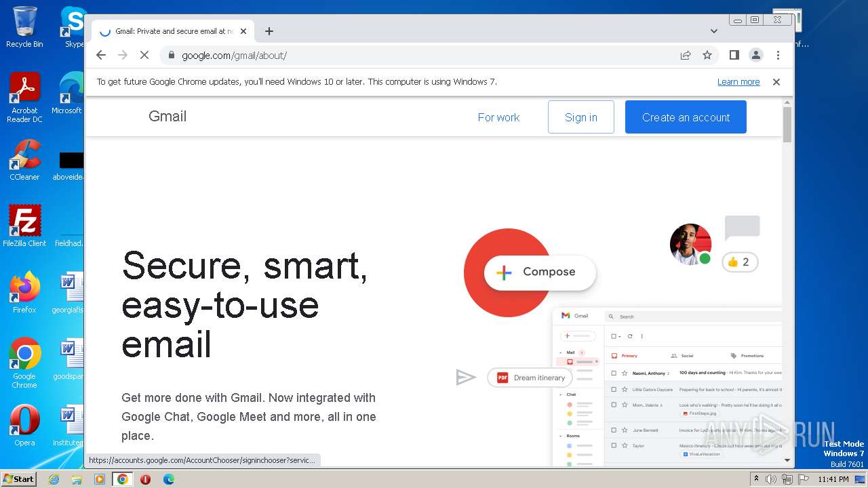Click the Gmail logo text
Viewport: 868px width, 488px height.
[167, 117]
